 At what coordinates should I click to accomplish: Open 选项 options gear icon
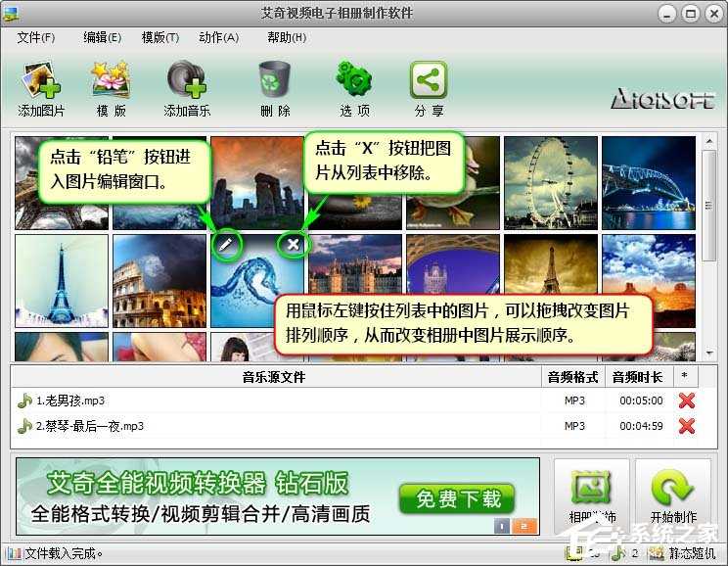click(354, 80)
